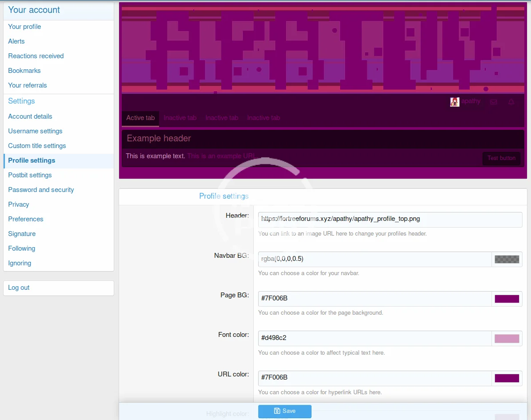Open the Font color swatch

507,338
